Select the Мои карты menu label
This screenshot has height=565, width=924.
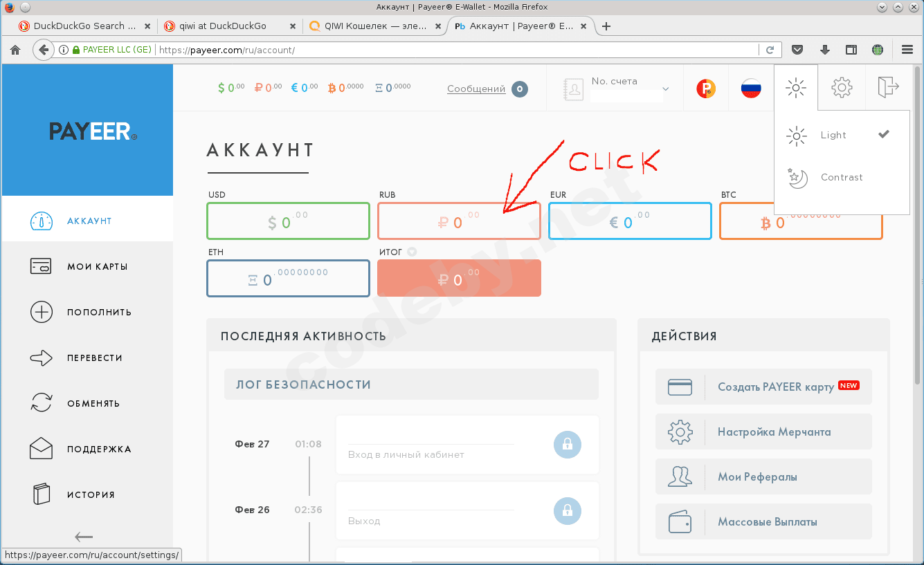(98, 267)
